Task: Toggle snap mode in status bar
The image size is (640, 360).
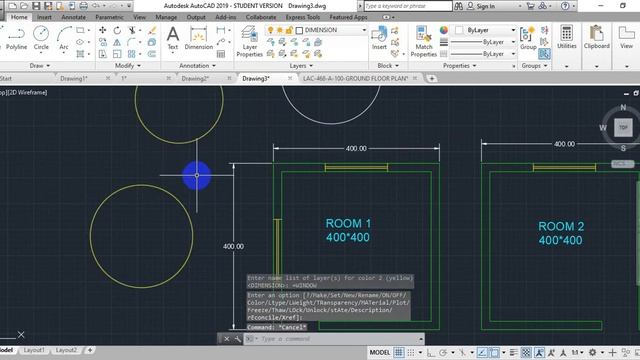Action: (411, 352)
